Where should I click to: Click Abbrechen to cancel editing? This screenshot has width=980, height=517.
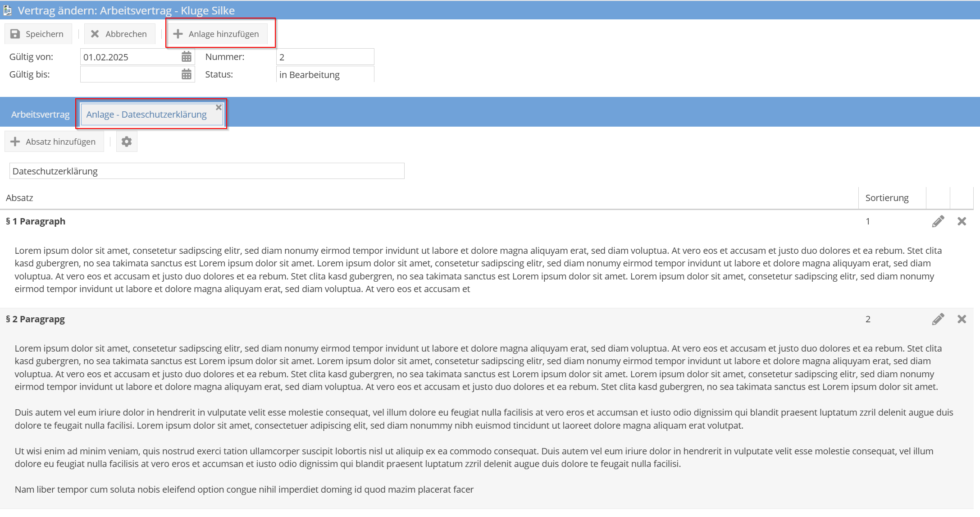(x=119, y=34)
